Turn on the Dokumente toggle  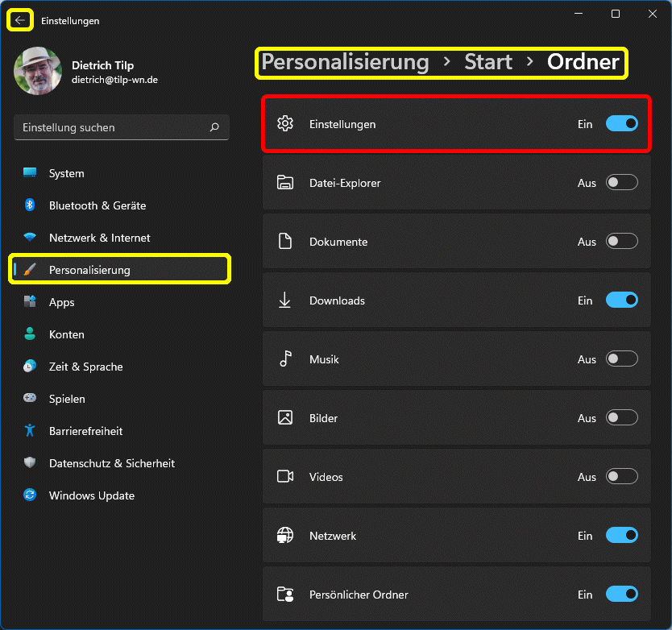pyautogui.click(x=621, y=242)
